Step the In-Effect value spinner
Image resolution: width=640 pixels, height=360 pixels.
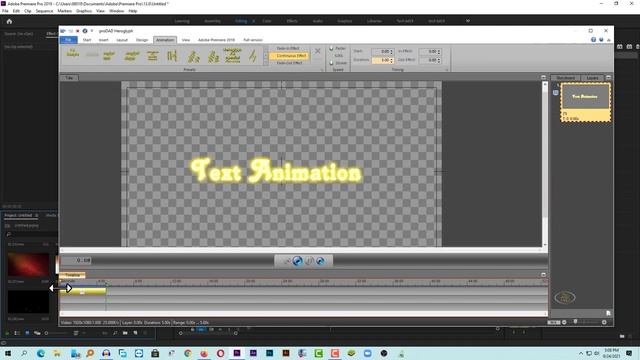439,51
